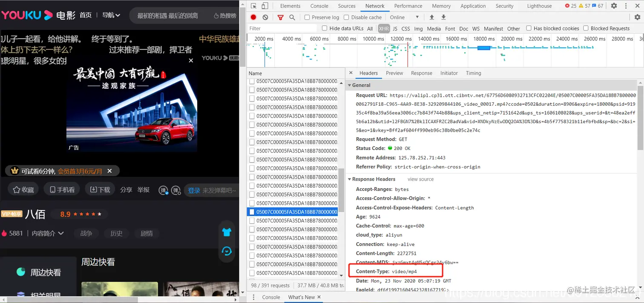The height and width of the screenshot is (303, 644).
Task: Click the network Filter text input
Action: [x=283, y=28]
